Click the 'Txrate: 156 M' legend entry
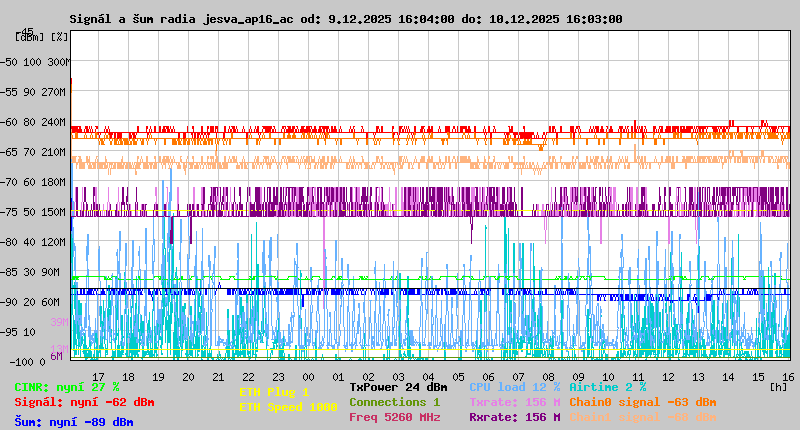Screen dimensions: 800x430 pos(515,402)
